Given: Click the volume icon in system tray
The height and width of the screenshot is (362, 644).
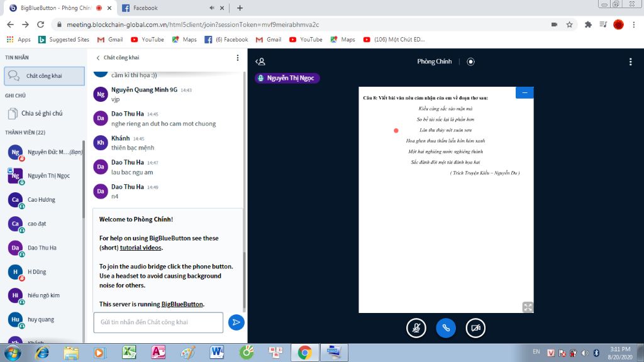Looking at the screenshot, I should (585, 353).
